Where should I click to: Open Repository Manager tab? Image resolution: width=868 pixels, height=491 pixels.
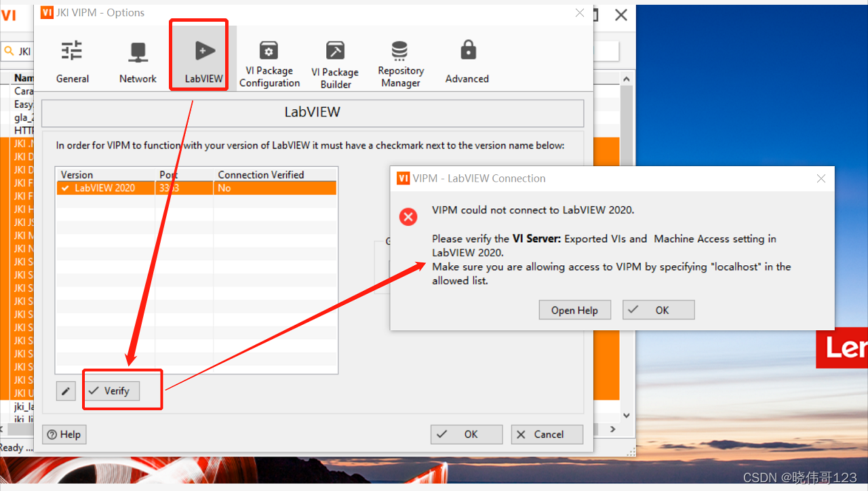click(x=401, y=64)
